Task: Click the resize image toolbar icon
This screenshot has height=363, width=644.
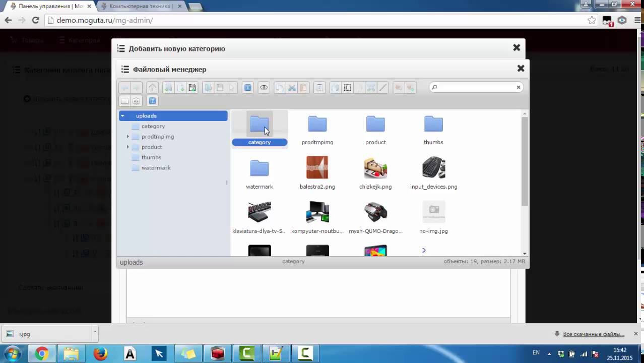Action: [x=371, y=88]
